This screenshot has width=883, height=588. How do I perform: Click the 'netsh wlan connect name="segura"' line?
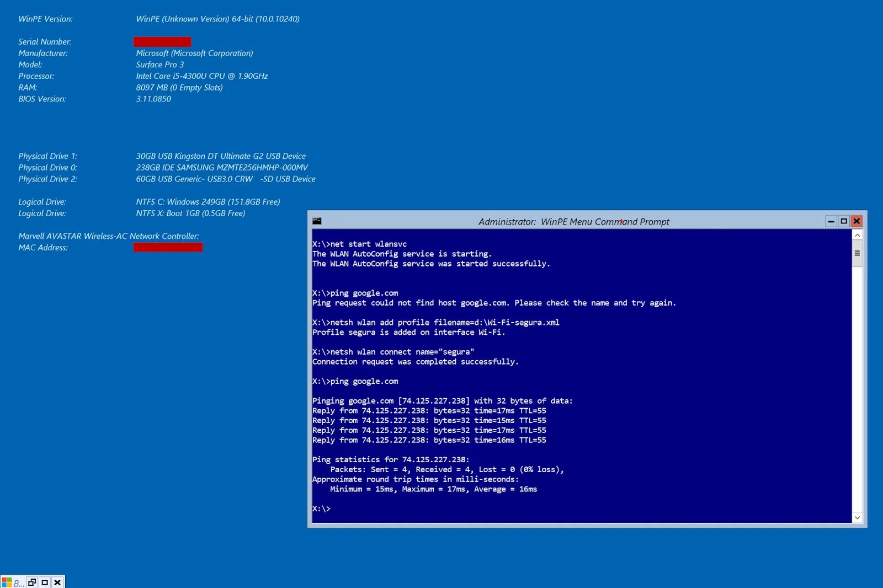pos(393,352)
